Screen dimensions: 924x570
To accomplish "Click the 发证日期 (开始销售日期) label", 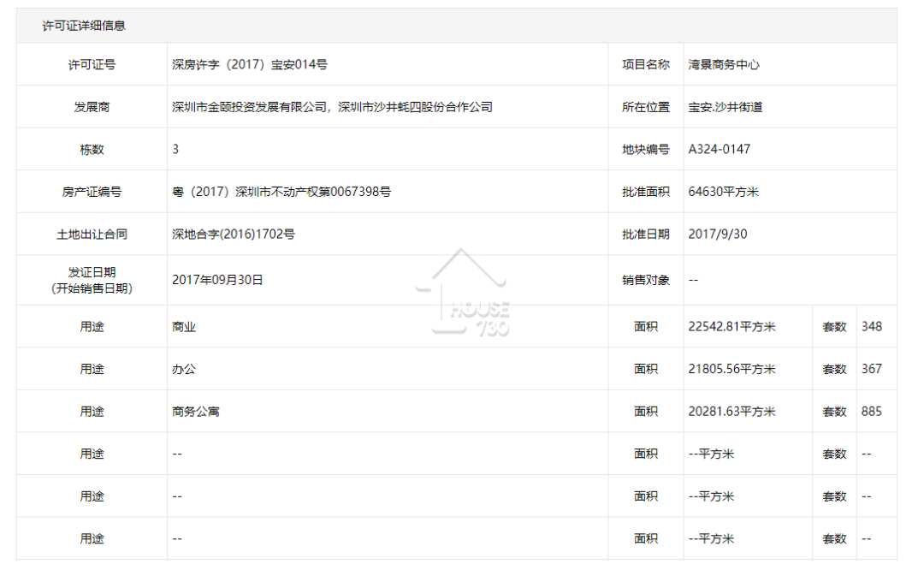I will (x=92, y=280).
